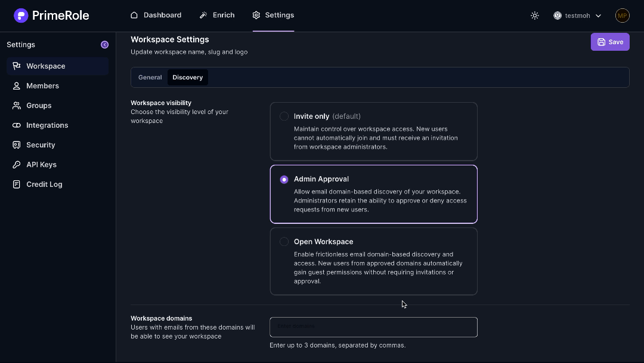644x363 pixels.
Task: Click the PrimeRole logo icon
Action: (x=21, y=16)
